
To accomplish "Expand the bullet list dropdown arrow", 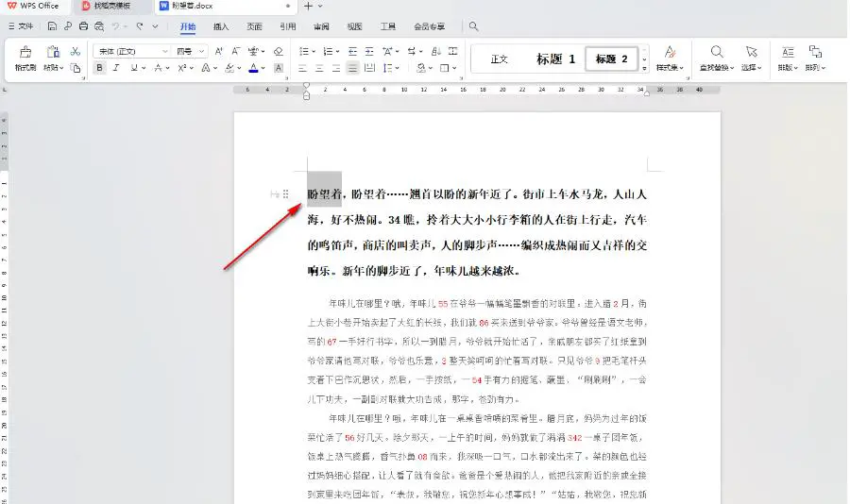I will (x=314, y=52).
